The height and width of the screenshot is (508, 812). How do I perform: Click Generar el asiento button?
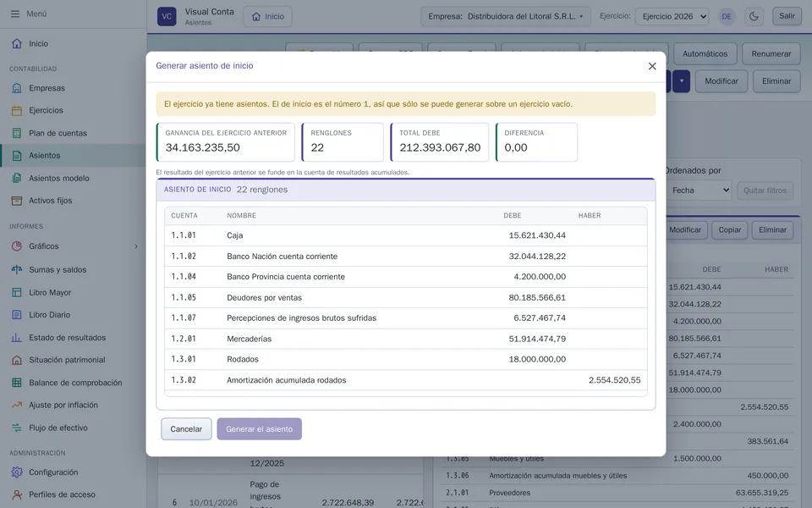click(x=260, y=429)
